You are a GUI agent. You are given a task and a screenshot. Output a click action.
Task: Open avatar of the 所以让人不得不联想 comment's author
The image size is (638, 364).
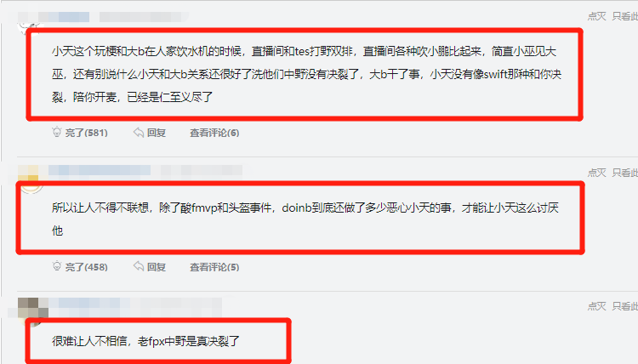click(31, 179)
